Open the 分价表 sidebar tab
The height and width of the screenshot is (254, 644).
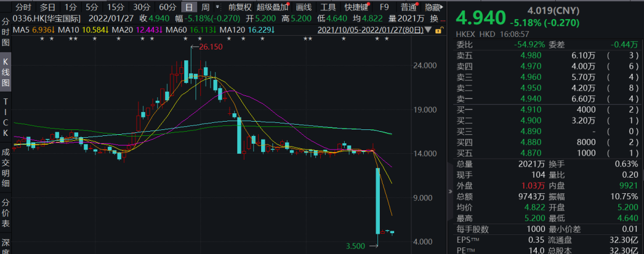pos(6,213)
